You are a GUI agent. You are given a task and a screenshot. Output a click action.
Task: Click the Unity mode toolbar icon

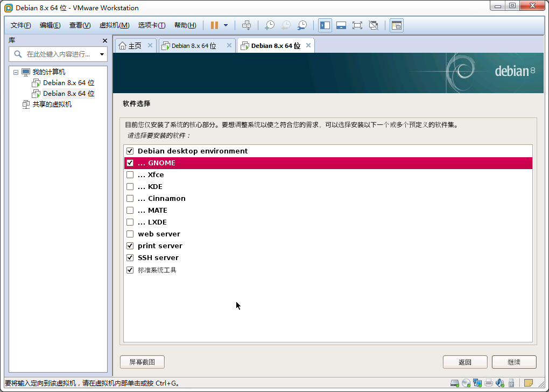coord(374,25)
